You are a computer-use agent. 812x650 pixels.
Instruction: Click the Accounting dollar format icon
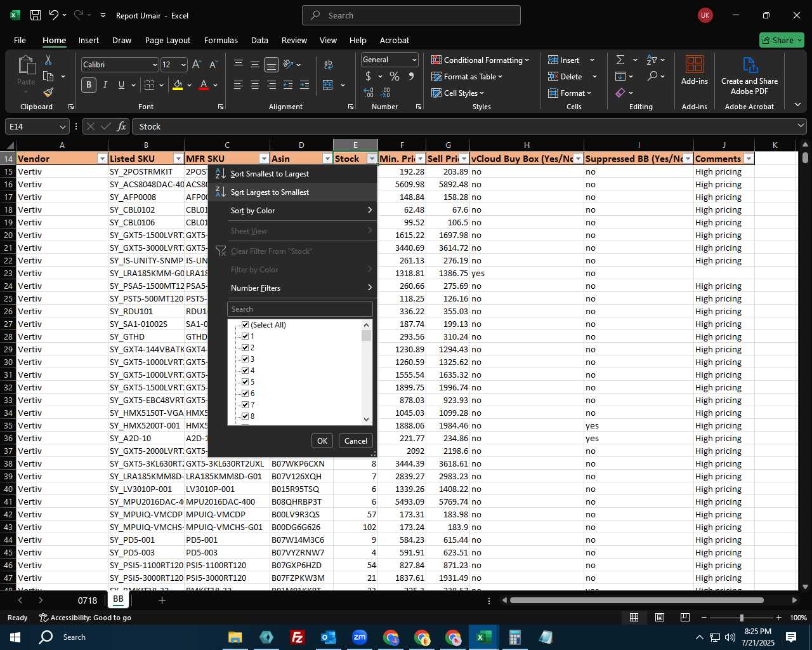tap(368, 76)
